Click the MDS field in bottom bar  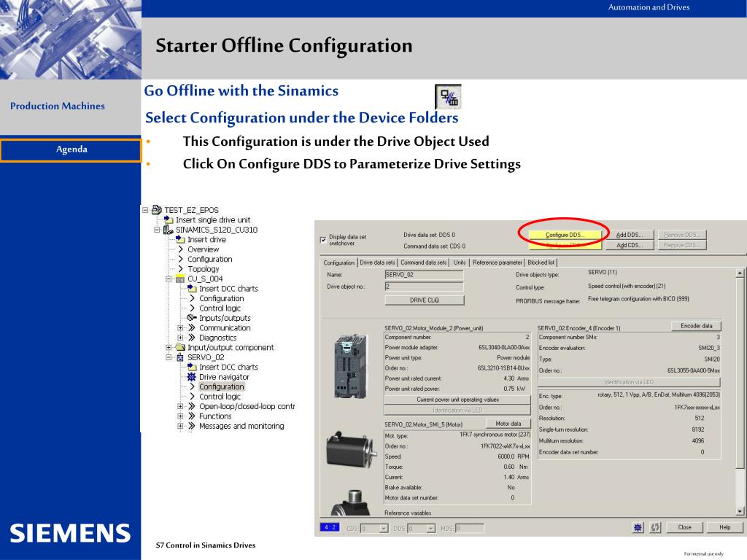[469, 528]
